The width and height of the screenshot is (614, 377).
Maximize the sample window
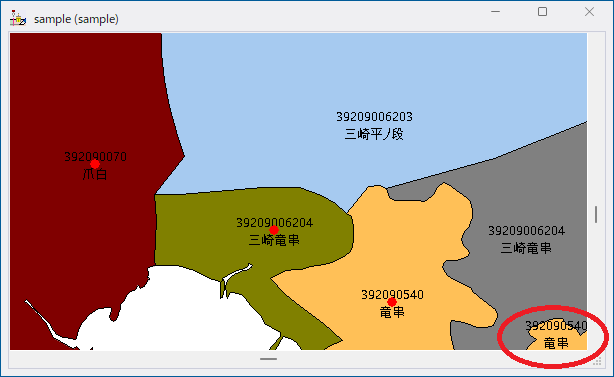[x=542, y=12]
